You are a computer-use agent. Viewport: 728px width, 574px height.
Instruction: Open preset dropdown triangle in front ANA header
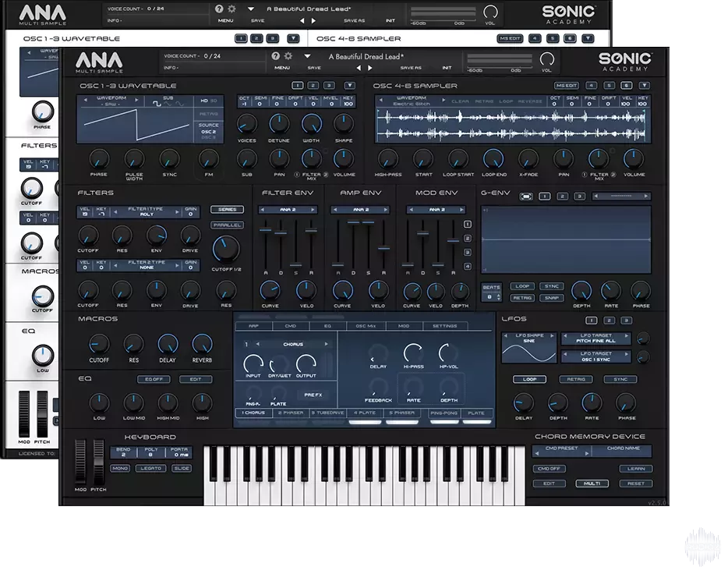pyautogui.click(x=307, y=56)
